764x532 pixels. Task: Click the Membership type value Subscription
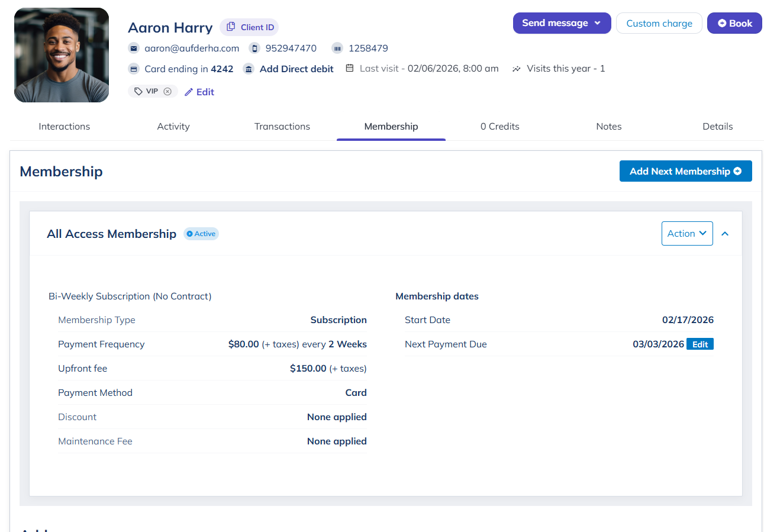(x=339, y=320)
